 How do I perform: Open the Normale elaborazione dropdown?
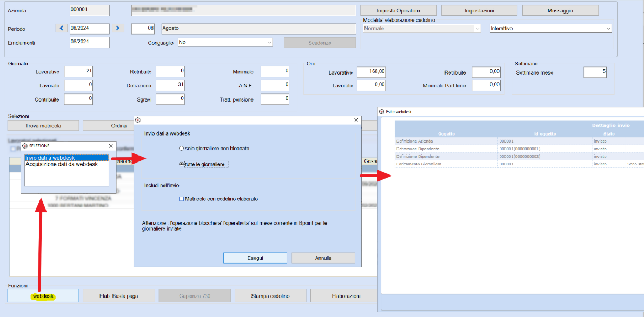tap(477, 28)
